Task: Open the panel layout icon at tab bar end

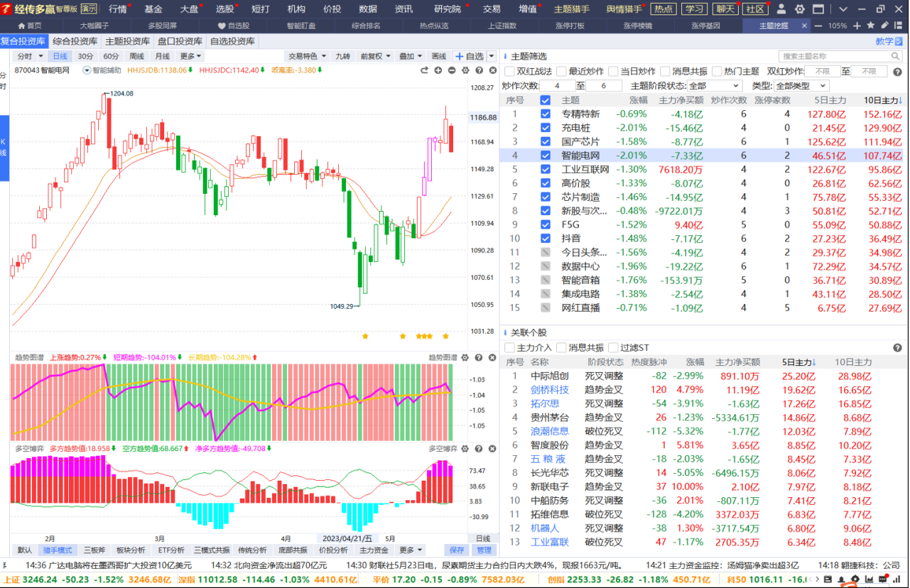Action: tap(899, 26)
